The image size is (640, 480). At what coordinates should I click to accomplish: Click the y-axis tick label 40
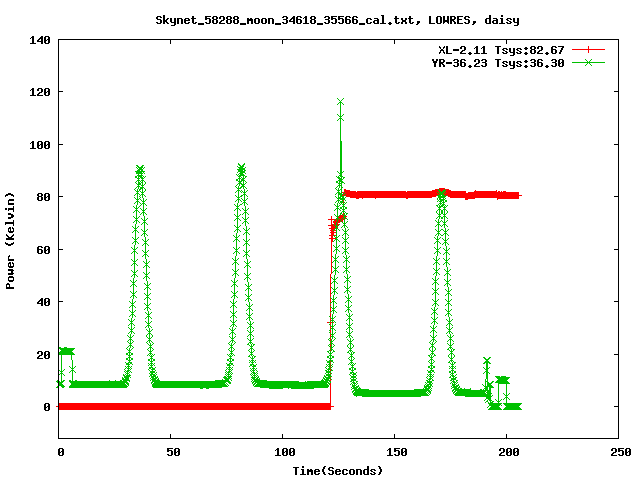coord(43,302)
